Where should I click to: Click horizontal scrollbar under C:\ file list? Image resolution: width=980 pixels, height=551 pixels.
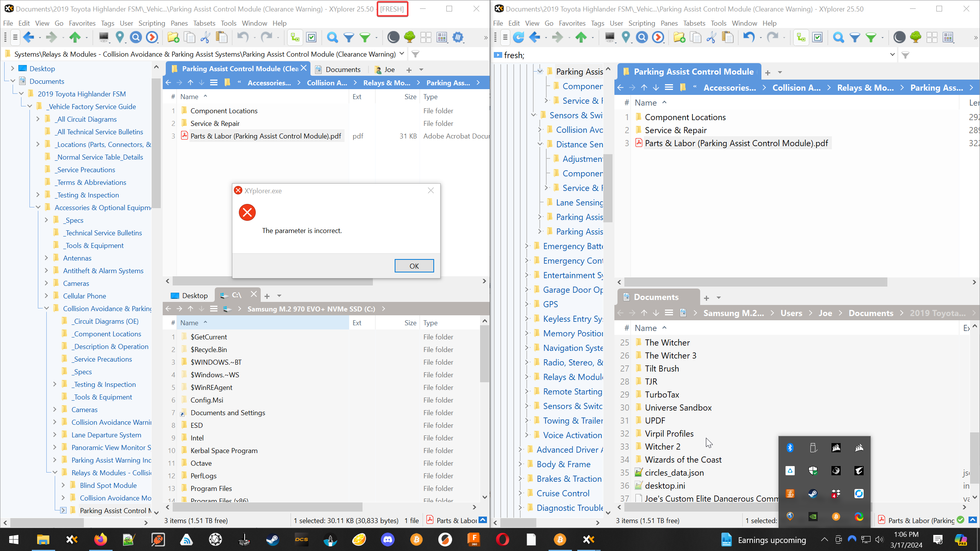(x=268, y=507)
